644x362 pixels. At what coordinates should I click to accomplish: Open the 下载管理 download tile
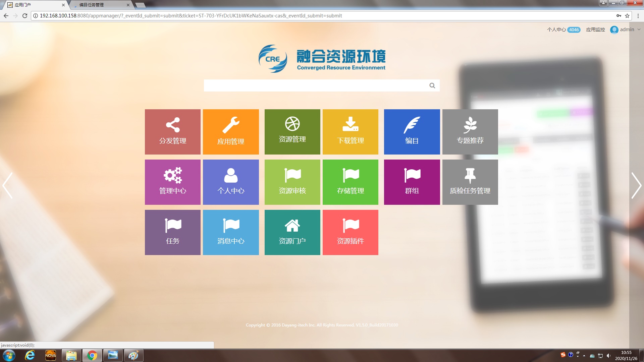point(350,132)
